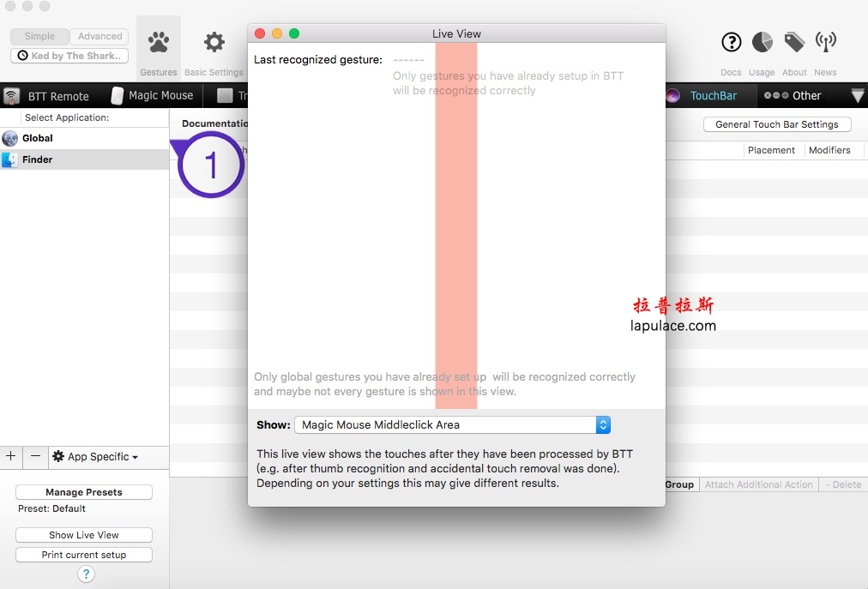Click the BTT Remote wifi icon
Image resolution: width=868 pixels, height=589 pixels.
pos(11,96)
